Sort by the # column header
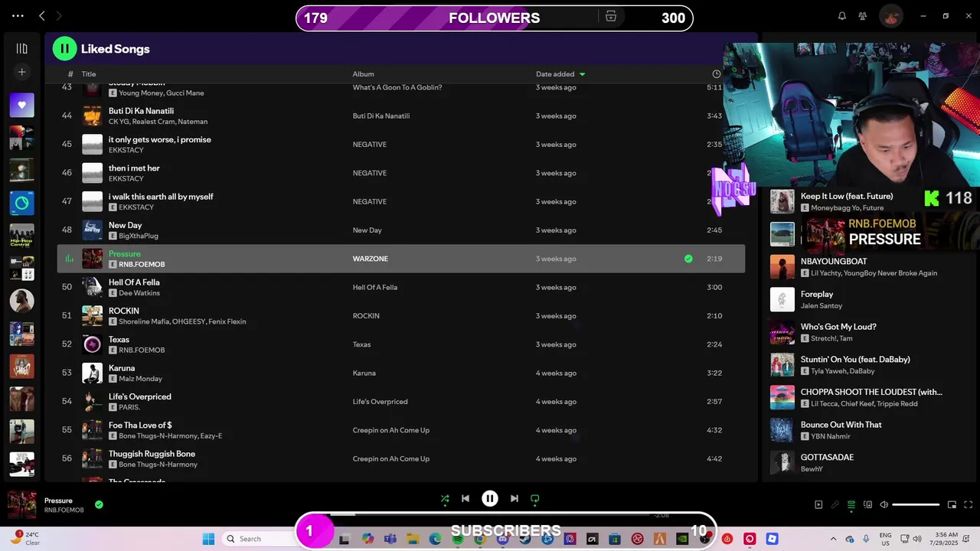The height and width of the screenshot is (551, 980). (x=70, y=74)
